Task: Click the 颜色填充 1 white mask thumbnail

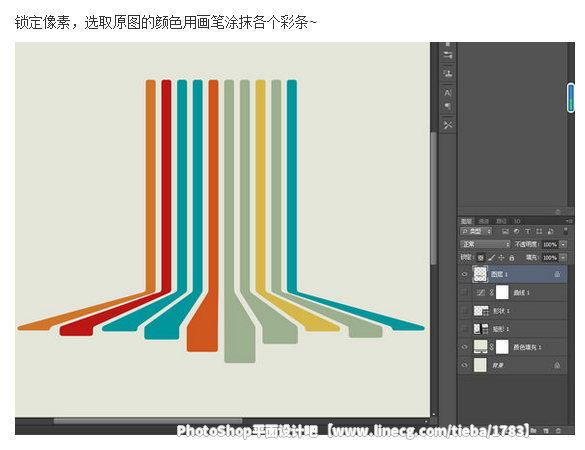Action: click(x=502, y=347)
